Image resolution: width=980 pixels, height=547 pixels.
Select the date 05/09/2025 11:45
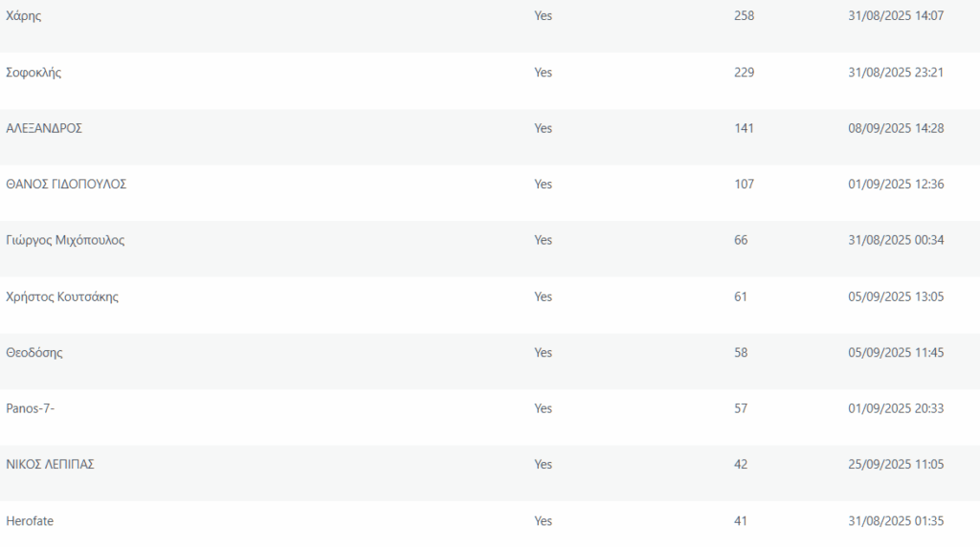[x=896, y=353]
